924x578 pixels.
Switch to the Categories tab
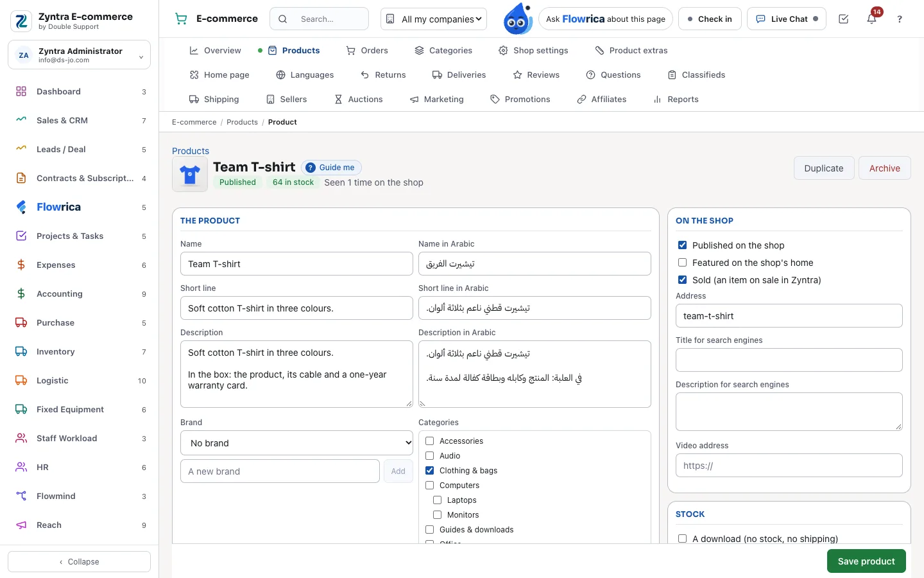443,51
